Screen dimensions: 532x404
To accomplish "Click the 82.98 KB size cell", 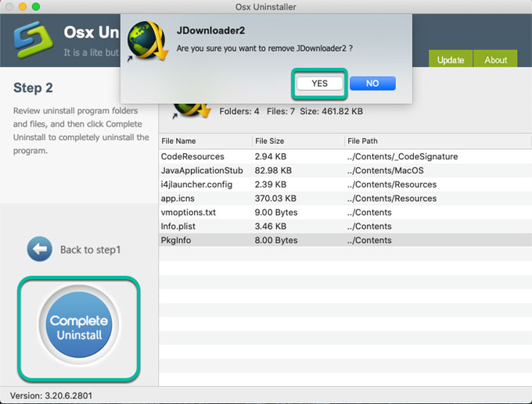I will 273,170.
